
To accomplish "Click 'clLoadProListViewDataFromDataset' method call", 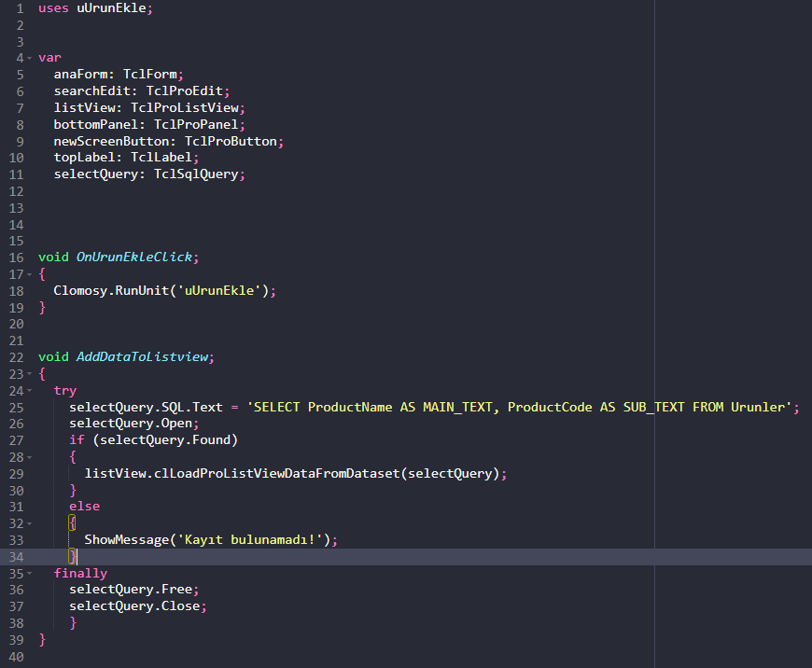I will click(x=277, y=473).
